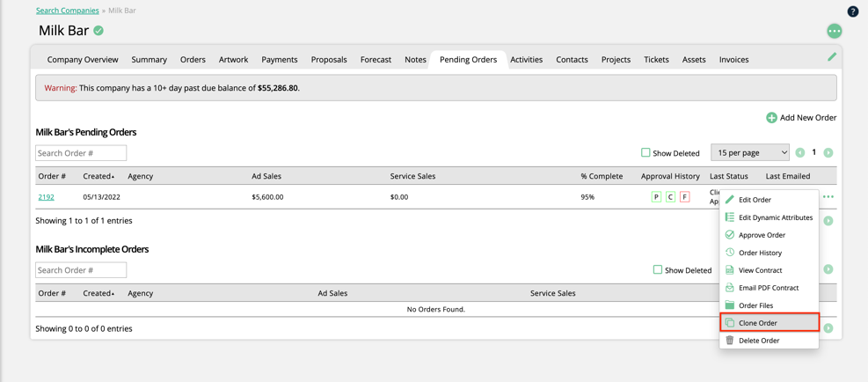This screenshot has width=868, height=382.
Task: Click the green pencil edit company icon
Action: click(x=831, y=56)
